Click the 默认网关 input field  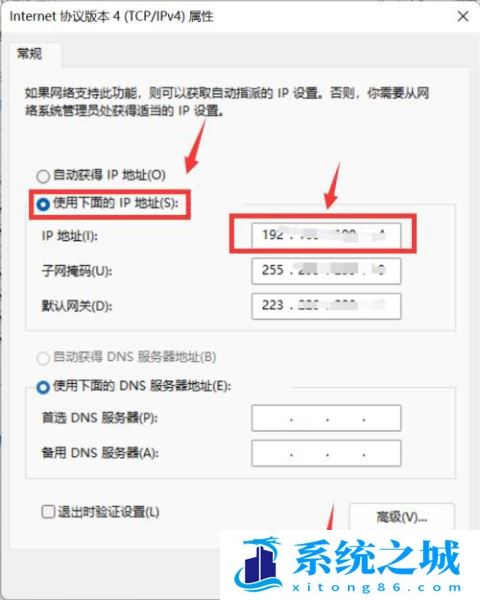(x=326, y=306)
